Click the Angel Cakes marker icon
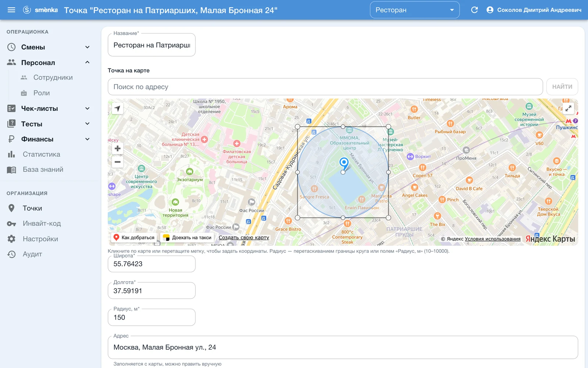Viewport: 588px width, 368px height. coord(415,187)
